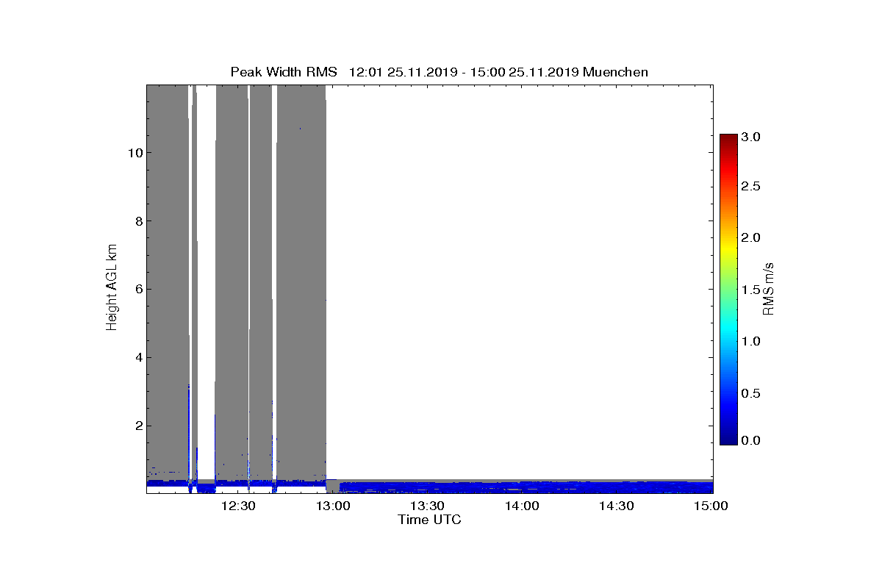Click the dark red top of colorbar
Screen dimensions: 882x588
(728, 138)
